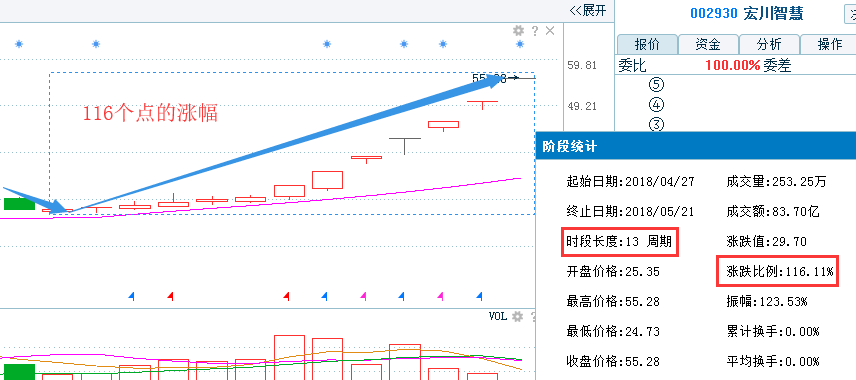Close the main chart indicator panel

550,31
